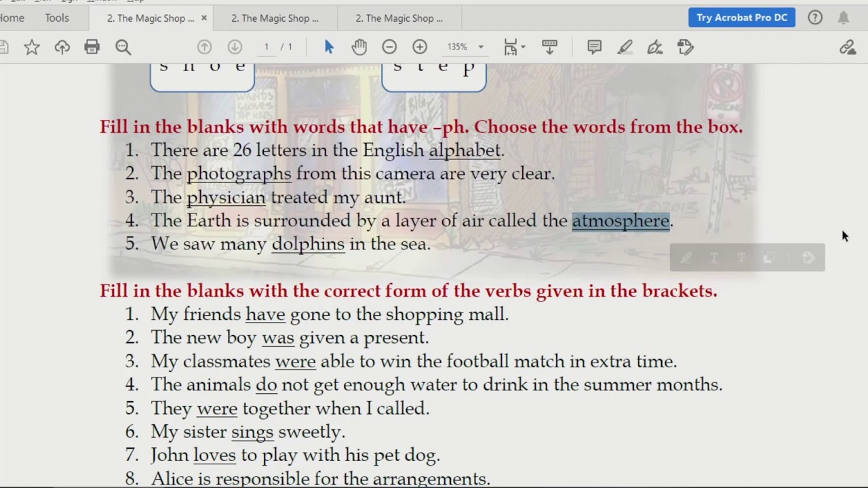This screenshot has width=868, height=488.
Task: Open find text with the magnifier icon
Action: click(x=123, y=47)
